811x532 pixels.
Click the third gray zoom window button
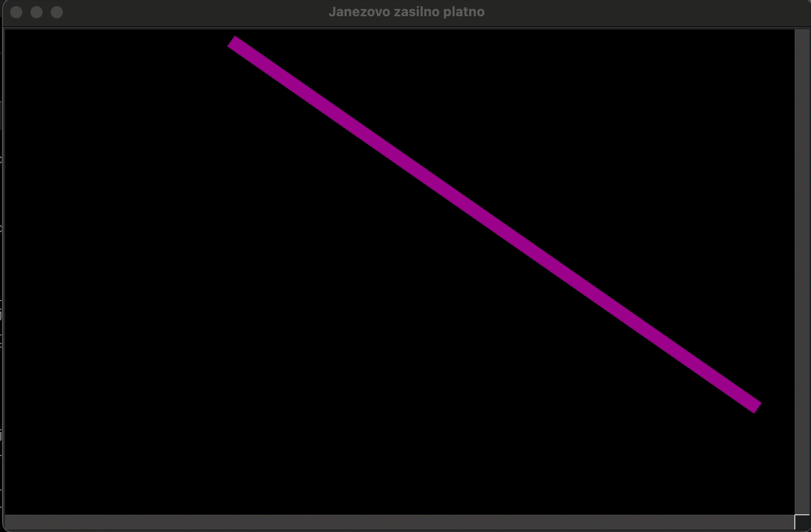[x=57, y=12]
